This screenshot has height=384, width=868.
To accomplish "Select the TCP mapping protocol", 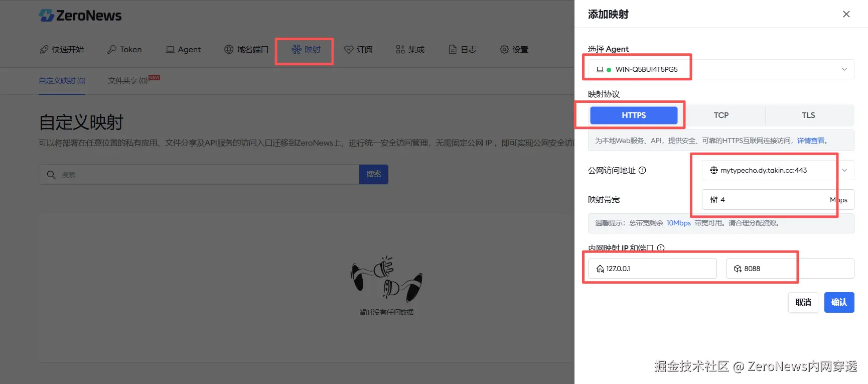I will coord(721,115).
